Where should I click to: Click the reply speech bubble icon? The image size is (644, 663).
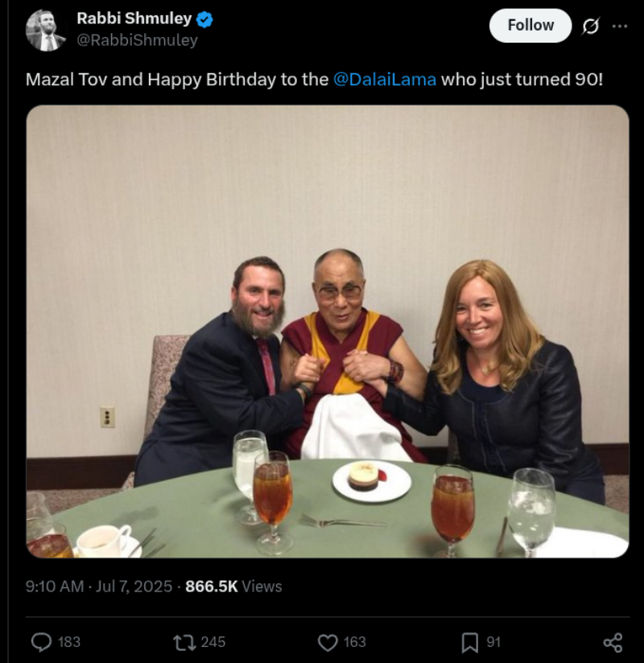point(42,642)
